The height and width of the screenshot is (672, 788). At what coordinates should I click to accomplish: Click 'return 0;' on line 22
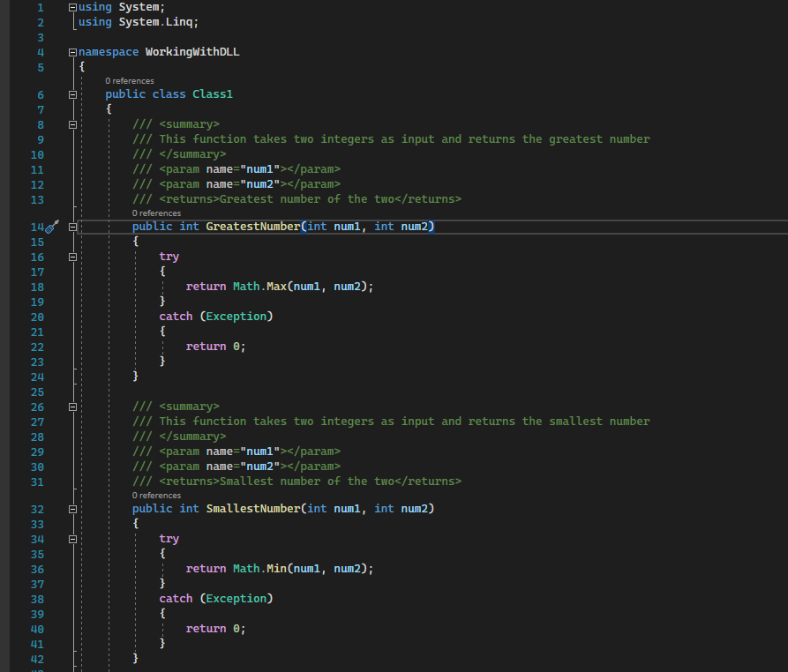point(215,347)
